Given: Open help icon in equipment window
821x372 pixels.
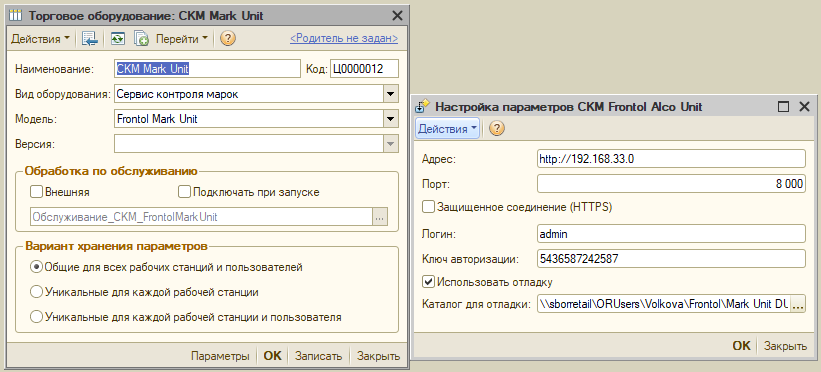Looking at the screenshot, I should pos(227,39).
